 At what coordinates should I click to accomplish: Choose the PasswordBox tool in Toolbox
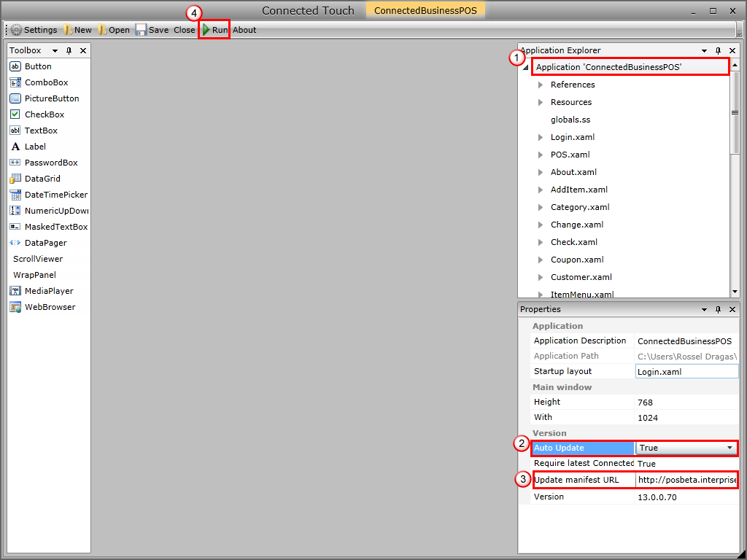click(x=51, y=163)
